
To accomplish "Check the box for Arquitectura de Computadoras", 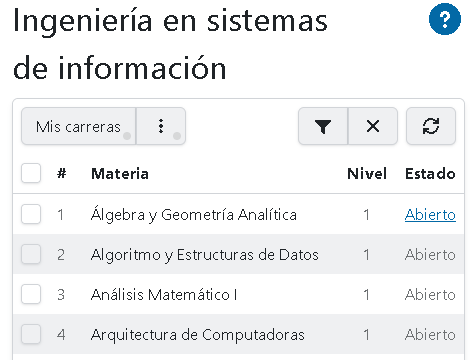I will click(x=31, y=334).
